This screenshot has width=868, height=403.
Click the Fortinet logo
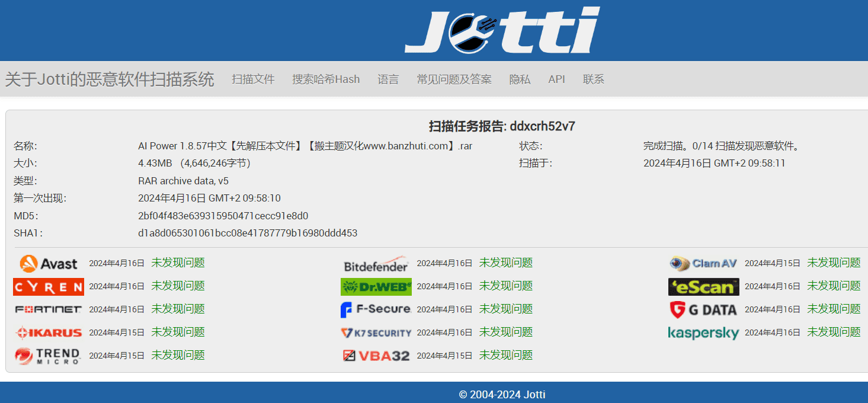(x=49, y=309)
